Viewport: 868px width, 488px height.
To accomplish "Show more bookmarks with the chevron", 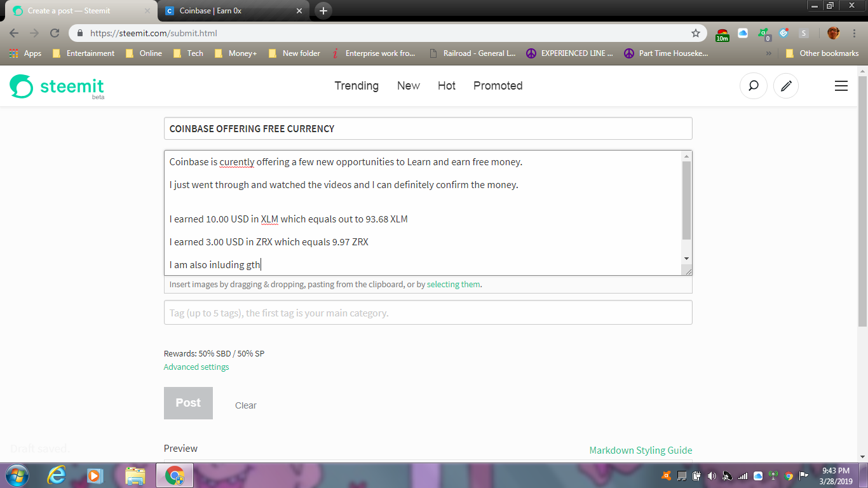I will pyautogui.click(x=769, y=53).
